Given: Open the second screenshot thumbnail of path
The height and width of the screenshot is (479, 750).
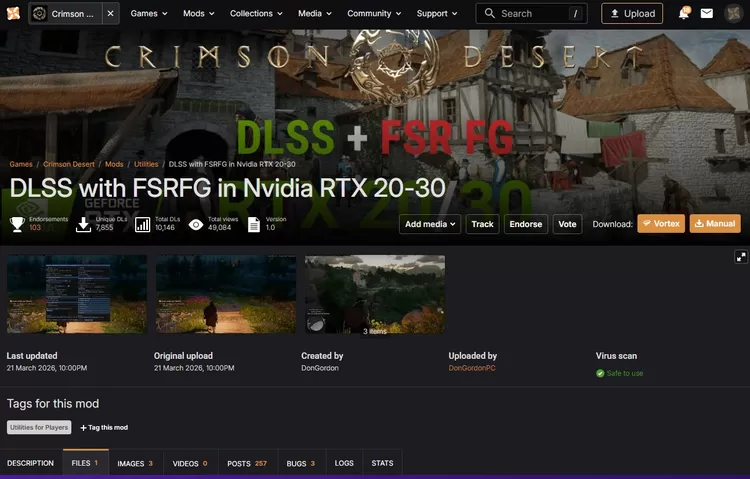Looking at the screenshot, I should [226, 294].
